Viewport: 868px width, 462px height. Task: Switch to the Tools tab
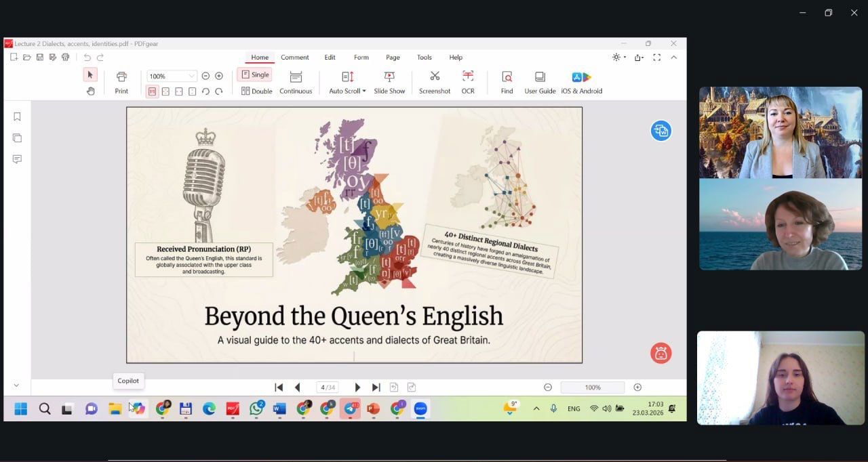424,58
